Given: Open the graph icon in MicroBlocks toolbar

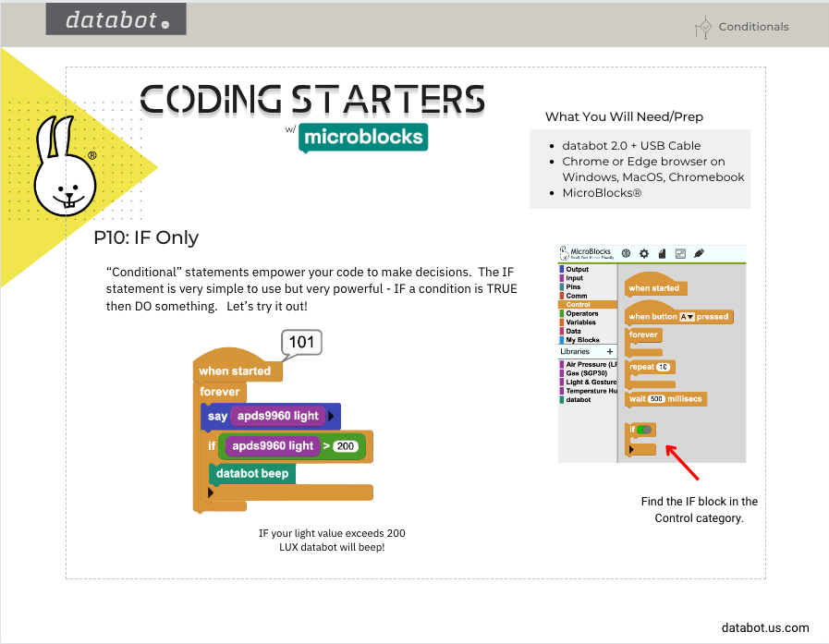Looking at the screenshot, I should pos(680,253).
